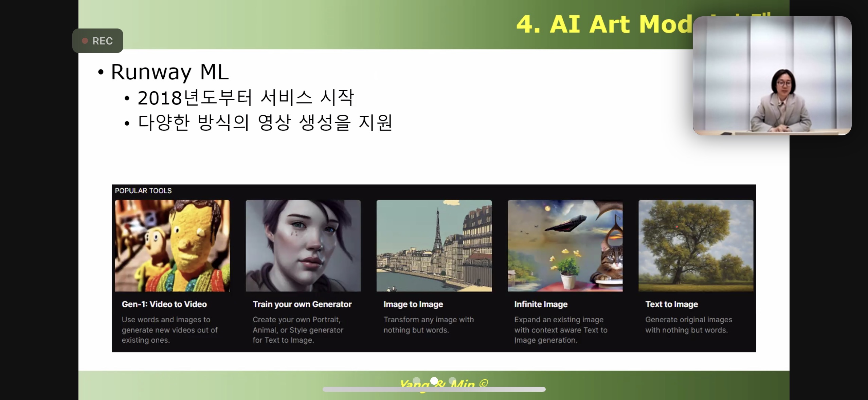
Task: Open the Train your own Generator title
Action: [x=302, y=304]
